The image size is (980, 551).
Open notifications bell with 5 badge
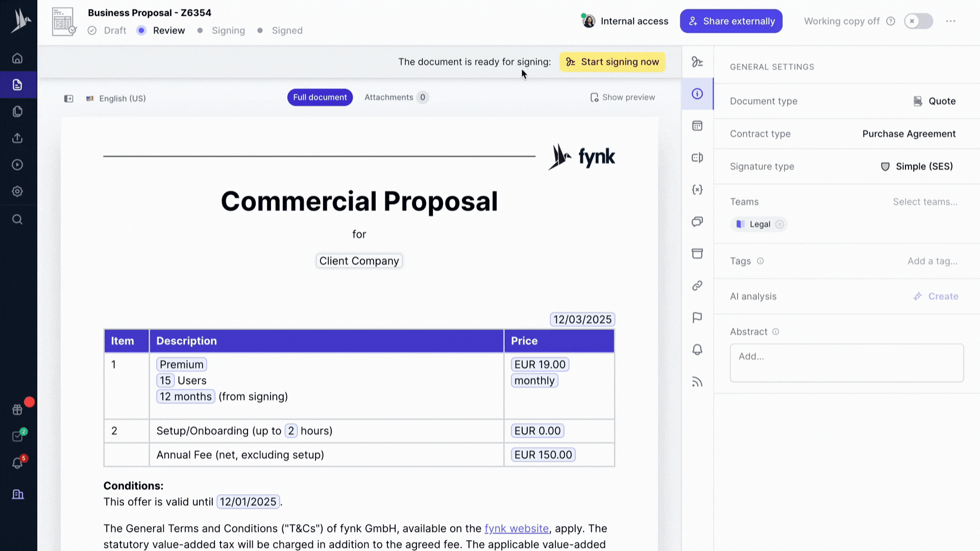(17, 463)
